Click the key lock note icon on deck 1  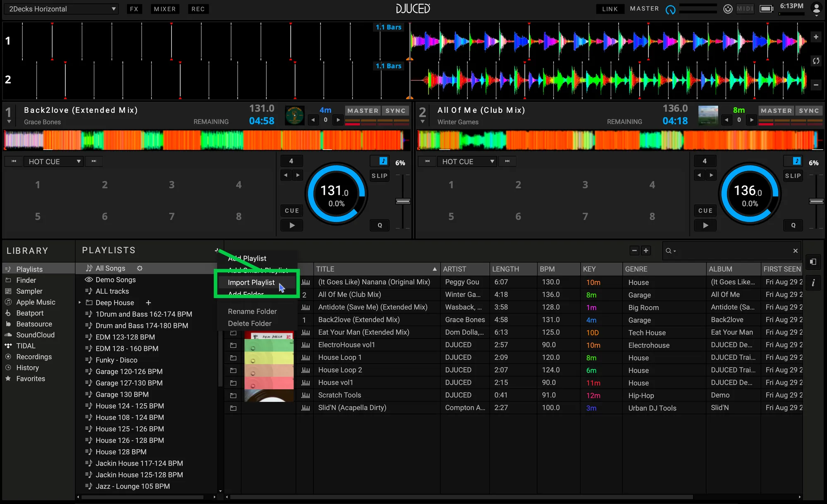[x=383, y=161]
